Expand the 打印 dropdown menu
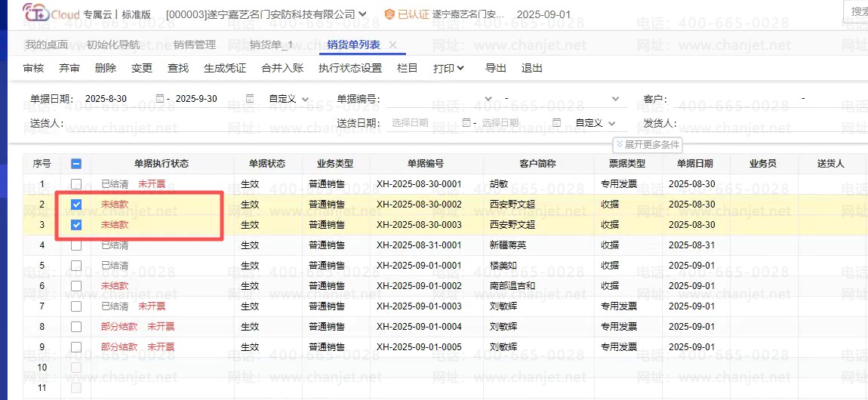The image size is (868, 400). 448,68
